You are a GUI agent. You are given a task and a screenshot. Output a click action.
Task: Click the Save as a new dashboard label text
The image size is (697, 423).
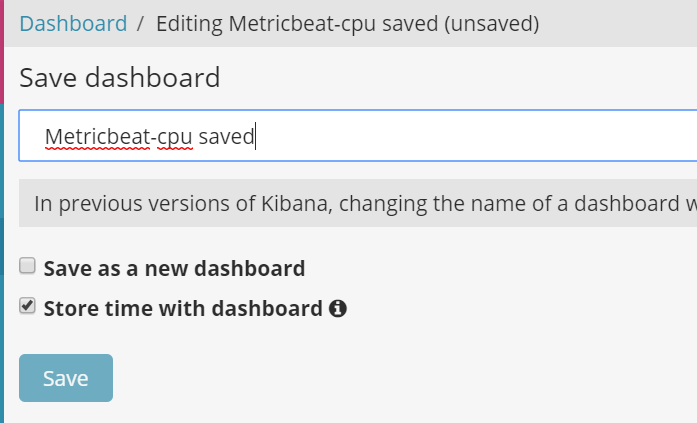pyautogui.click(x=174, y=268)
